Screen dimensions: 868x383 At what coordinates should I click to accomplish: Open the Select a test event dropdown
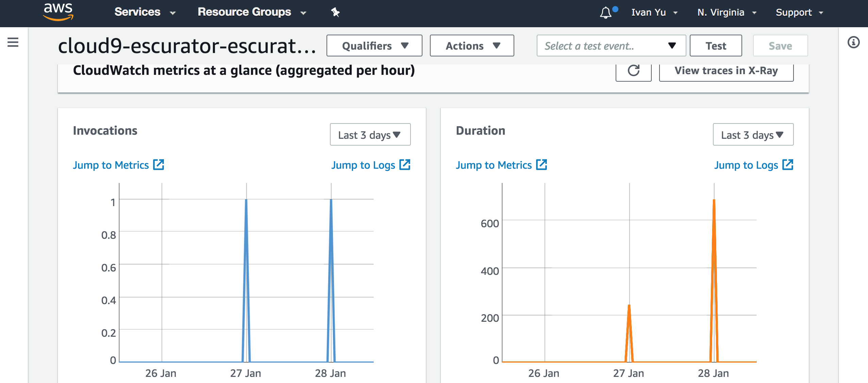pyautogui.click(x=611, y=46)
